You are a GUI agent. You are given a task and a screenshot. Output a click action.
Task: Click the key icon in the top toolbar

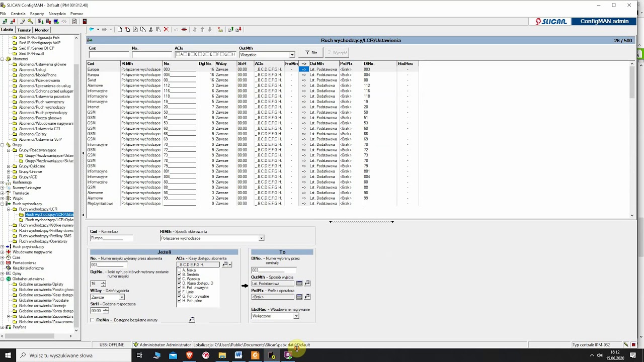pyautogui.click(x=30, y=21)
